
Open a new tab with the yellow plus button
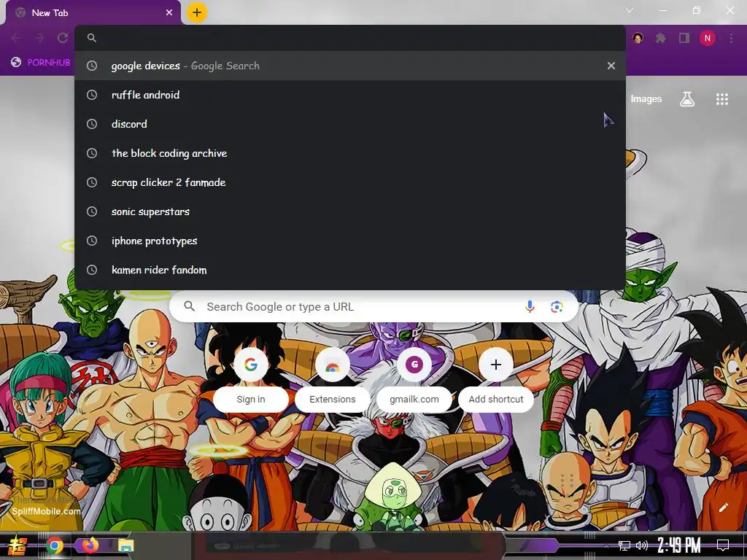pyautogui.click(x=197, y=12)
